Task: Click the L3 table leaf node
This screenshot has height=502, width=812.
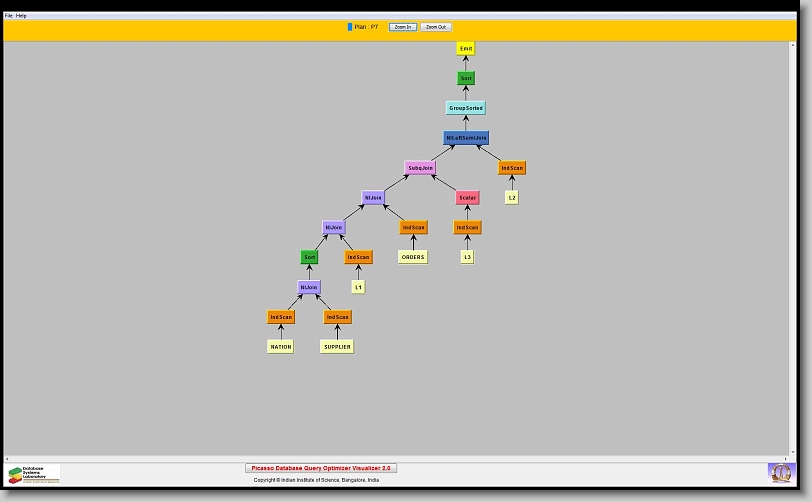Action: click(x=467, y=257)
